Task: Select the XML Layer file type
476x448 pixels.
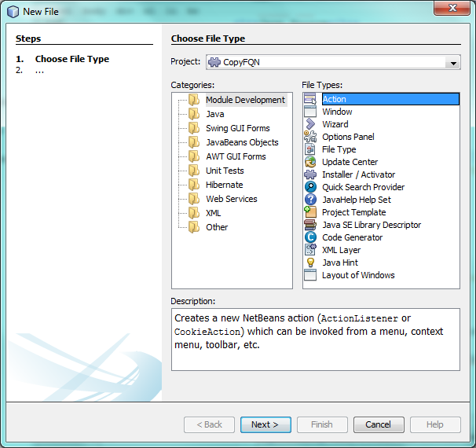Action: click(341, 250)
